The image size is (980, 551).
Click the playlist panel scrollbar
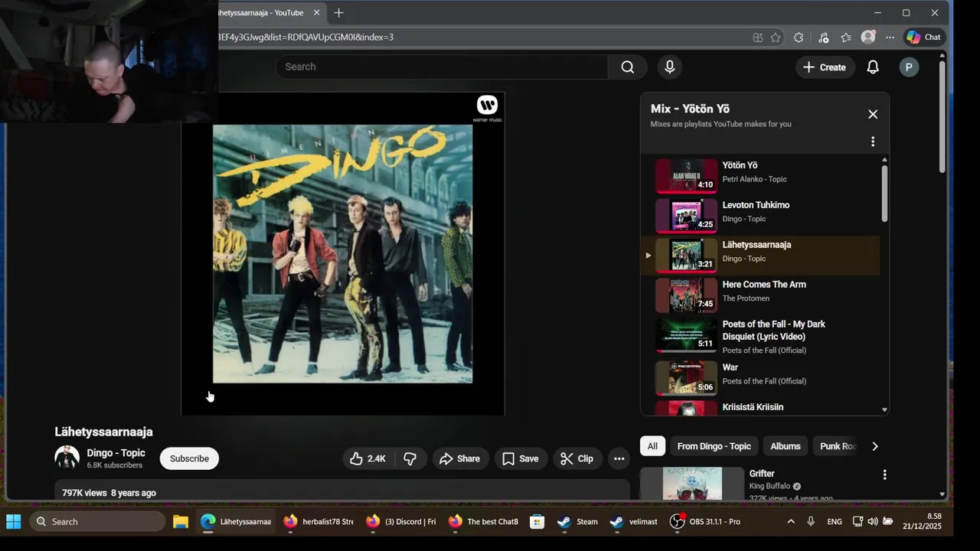(884, 194)
